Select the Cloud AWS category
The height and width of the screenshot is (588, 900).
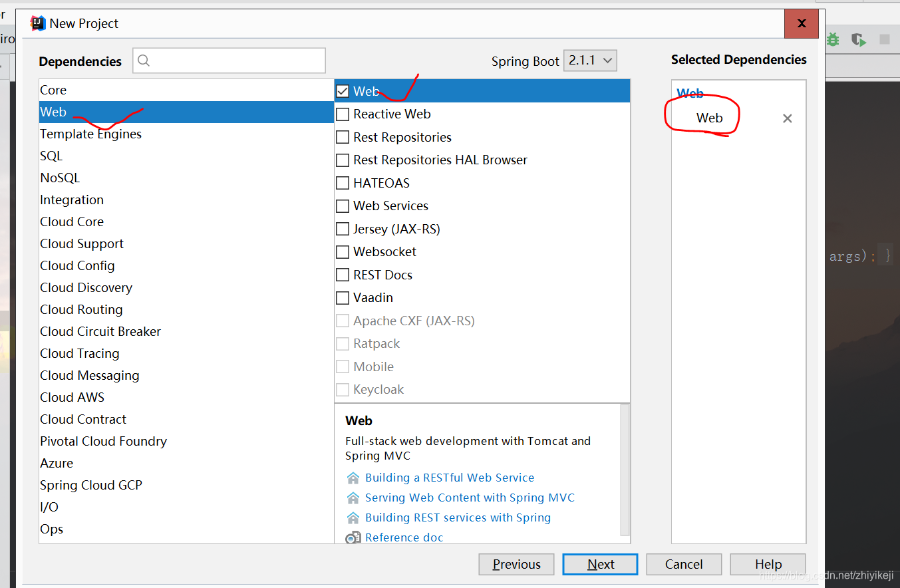[186, 397]
